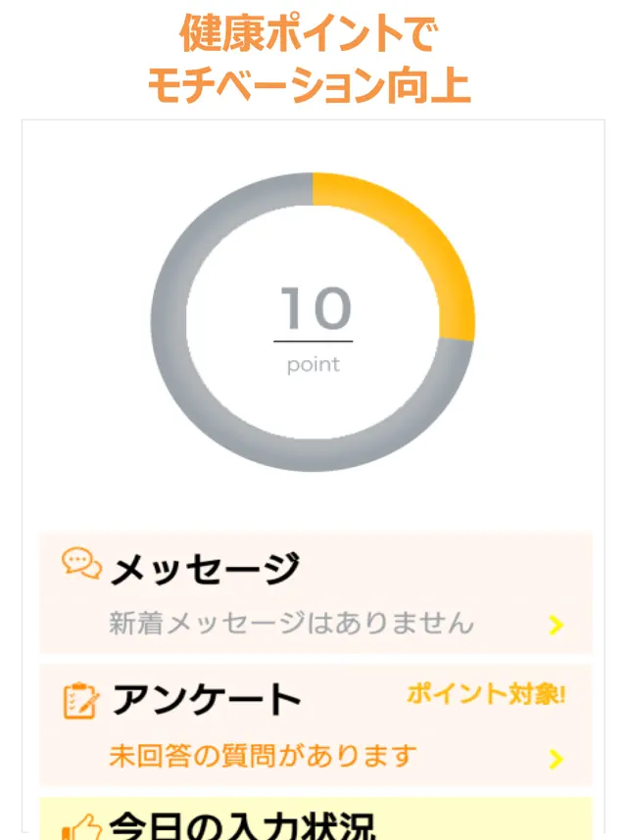This screenshot has height=840, width=630.
Task: Click the speech bubble message icon
Action: click(81, 563)
